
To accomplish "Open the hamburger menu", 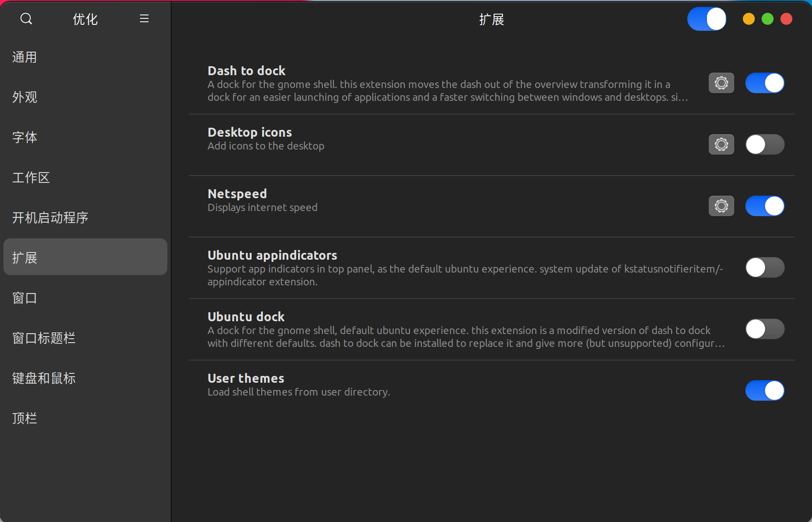I will [x=144, y=19].
